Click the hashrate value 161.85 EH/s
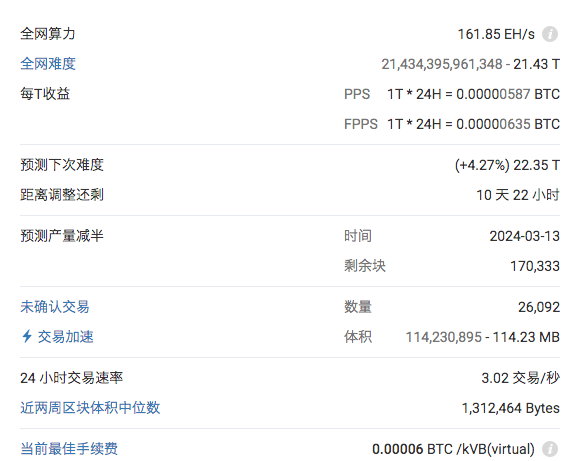Viewport: 574px width, 461px height. pyautogui.click(x=496, y=34)
